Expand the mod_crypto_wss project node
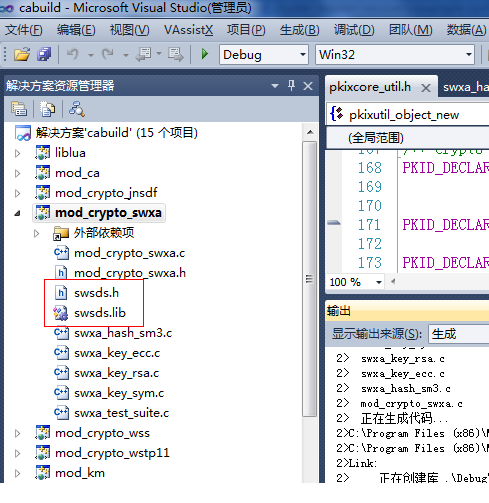The image size is (489, 503). point(17,433)
